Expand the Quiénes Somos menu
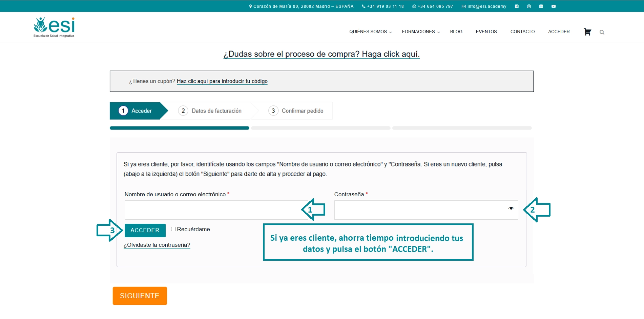 click(370, 32)
